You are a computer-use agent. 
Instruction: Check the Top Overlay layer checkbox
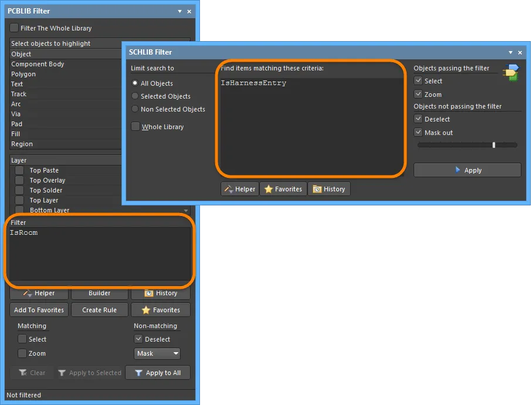(x=20, y=180)
